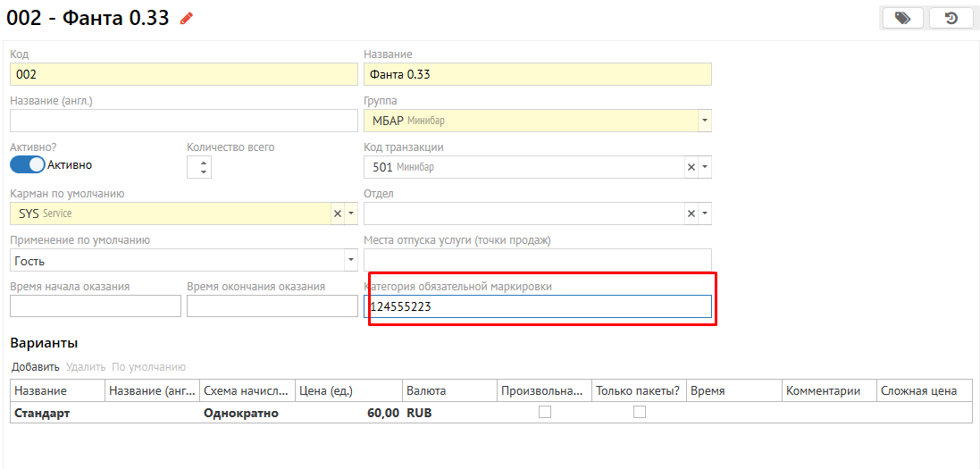Focus the Название (англ.) input field
The image size is (980, 469).
click(x=184, y=120)
